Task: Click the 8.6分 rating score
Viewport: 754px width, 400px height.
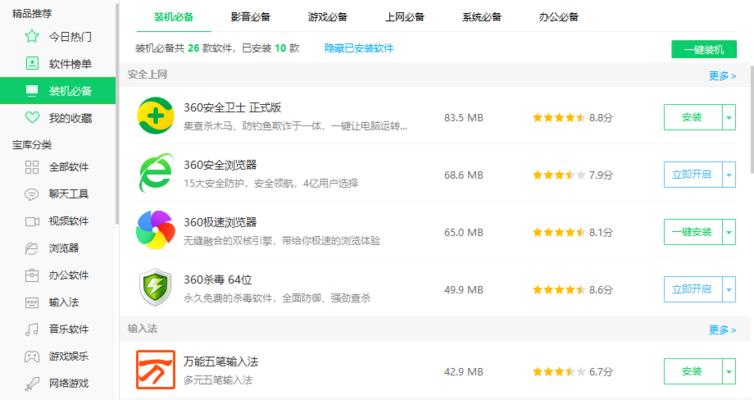Action: (601, 290)
